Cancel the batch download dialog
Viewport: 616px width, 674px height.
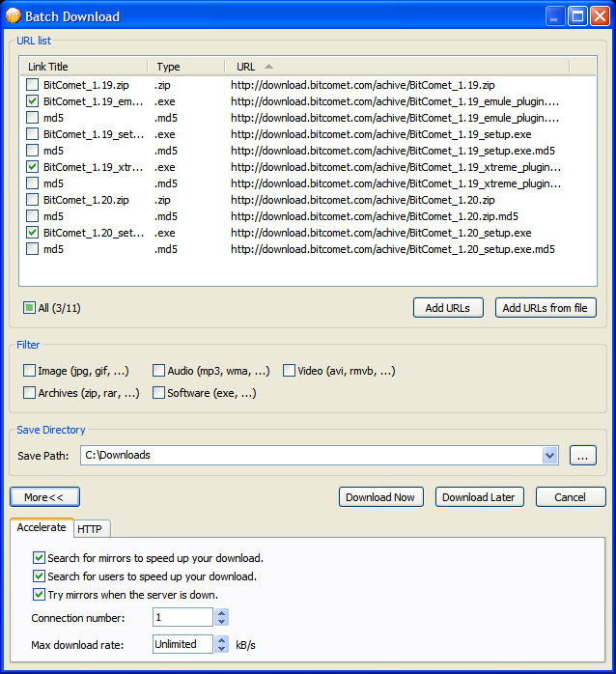(571, 497)
